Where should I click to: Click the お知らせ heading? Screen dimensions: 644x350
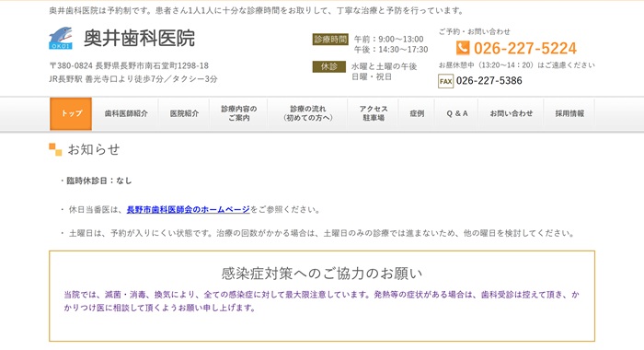pos(94,149)
